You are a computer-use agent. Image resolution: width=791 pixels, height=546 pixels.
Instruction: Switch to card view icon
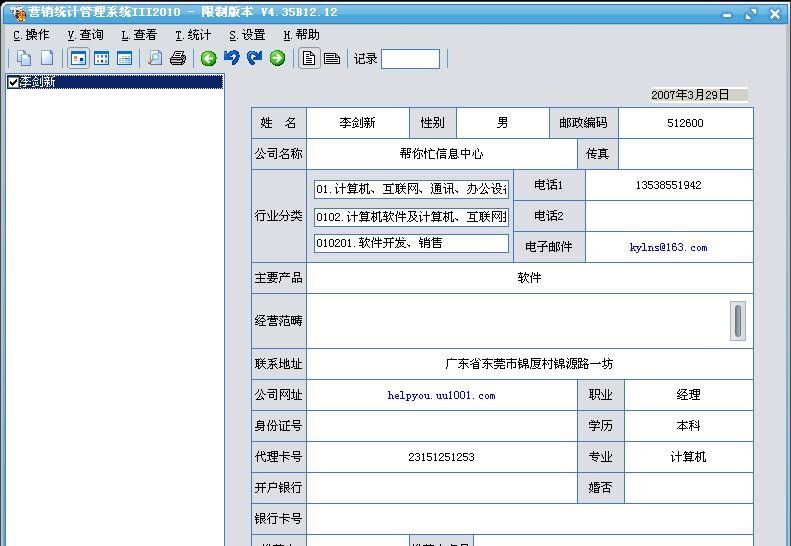tap(78, 59)
